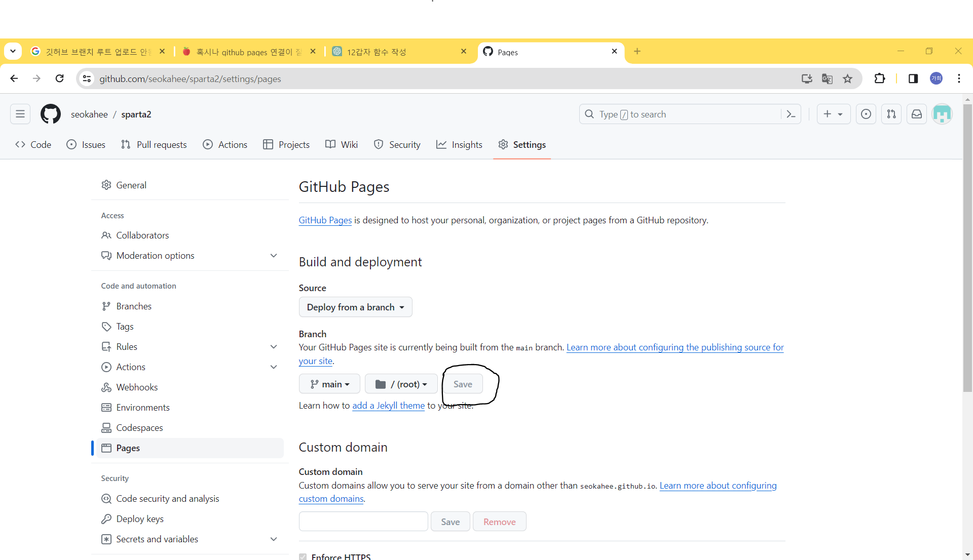Open the command palette icon

(791, 114)
